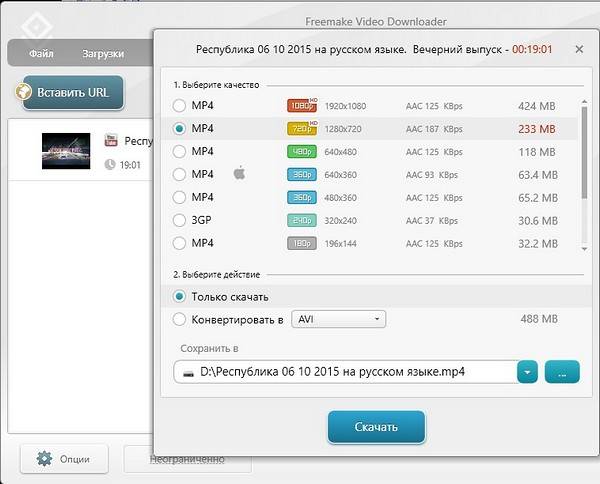Click the 424 MB file size text
Viewport: 600px width, 484px height.
[x=536, y=106]
